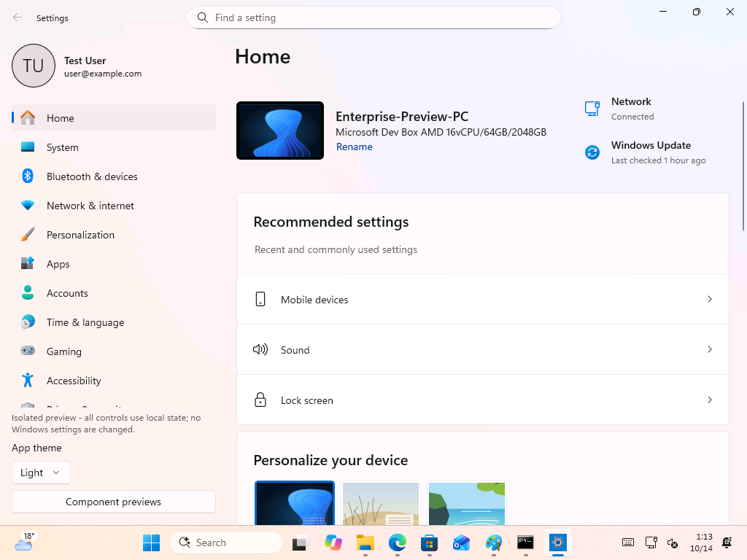Viewport: 747px width, 560px height.
Task: Click the weather widget showing 18°
Action: point(24,542)
